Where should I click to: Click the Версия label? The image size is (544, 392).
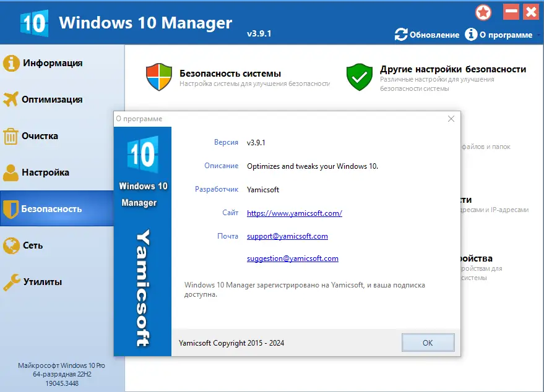[x=226, y=142]
